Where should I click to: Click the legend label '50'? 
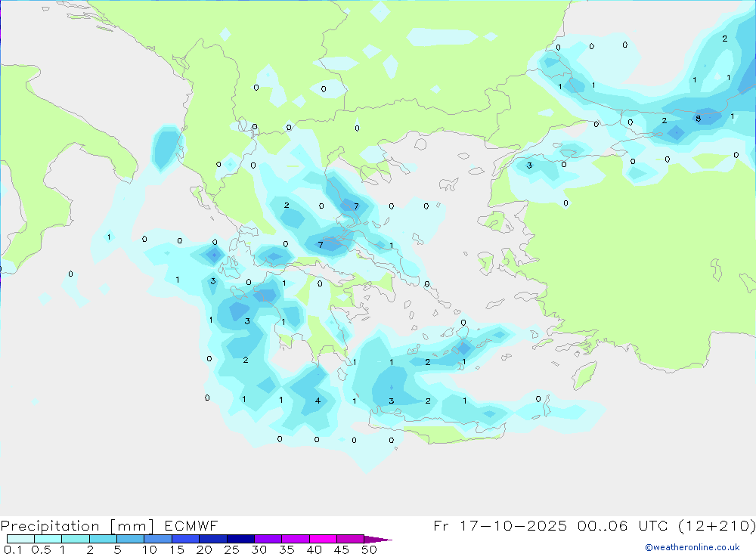(370, 549)
